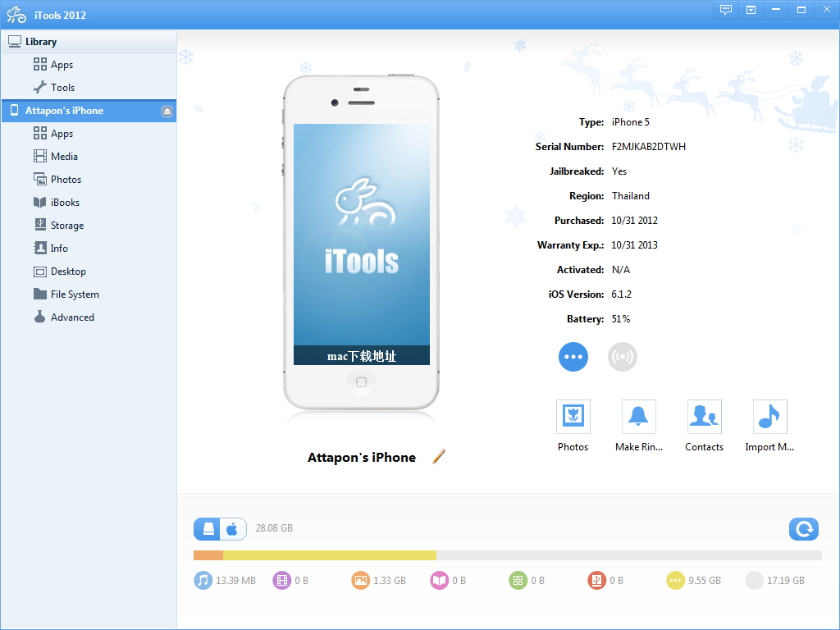Click the 17.19 GB free space value
The width and height of the screenshot is (840, 630).
click(x=786, y=581)
